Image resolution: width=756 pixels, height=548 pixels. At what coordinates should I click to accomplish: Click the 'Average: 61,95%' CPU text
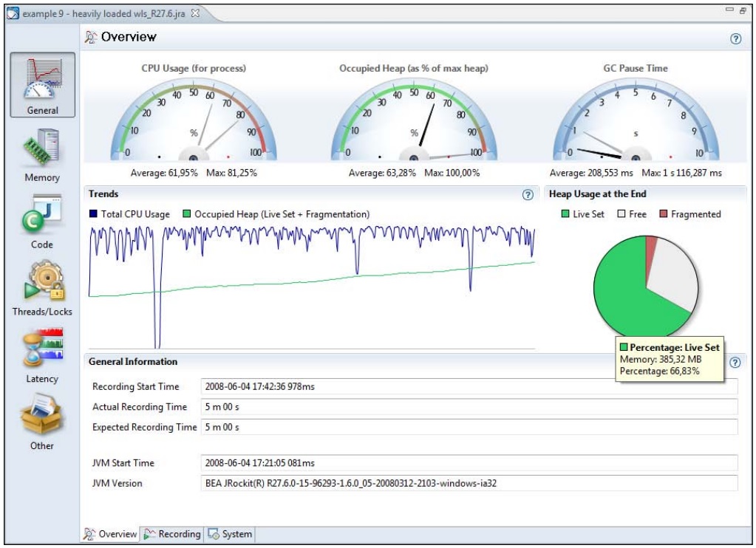(164, 173)
